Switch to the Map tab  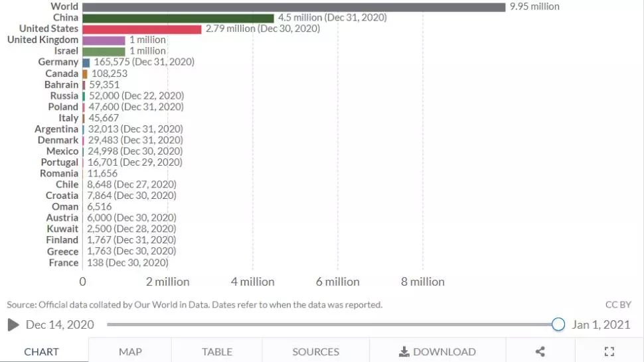pos(130,351)
